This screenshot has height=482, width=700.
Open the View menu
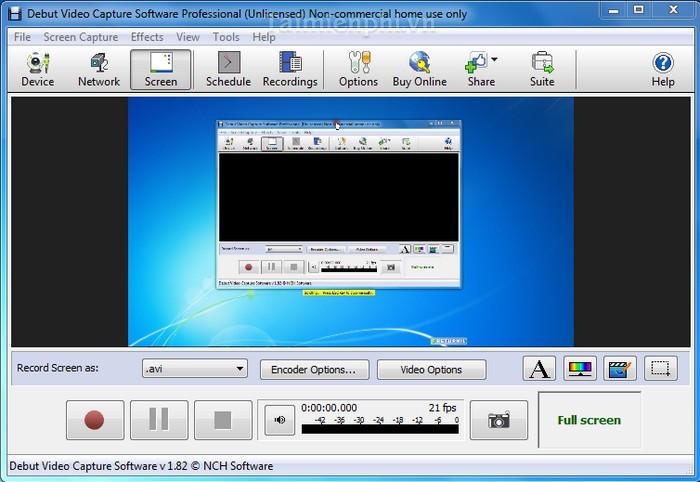[x=188, y=37]
